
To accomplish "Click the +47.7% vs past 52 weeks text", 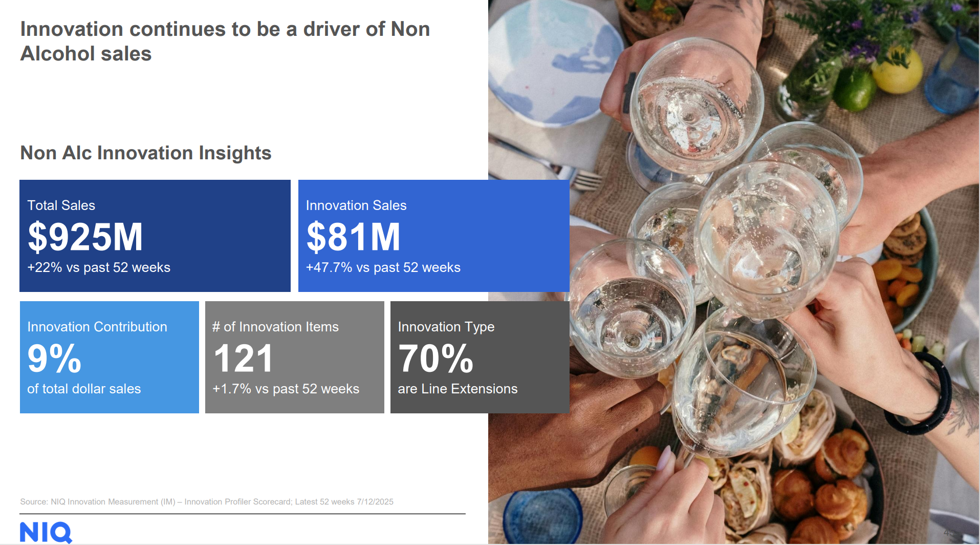I will (383, 267).
